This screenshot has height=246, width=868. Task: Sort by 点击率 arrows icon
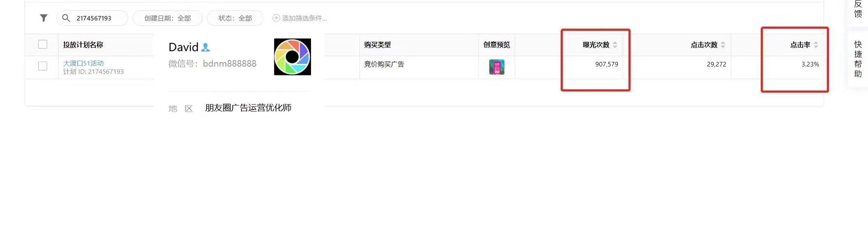[816, 45]
